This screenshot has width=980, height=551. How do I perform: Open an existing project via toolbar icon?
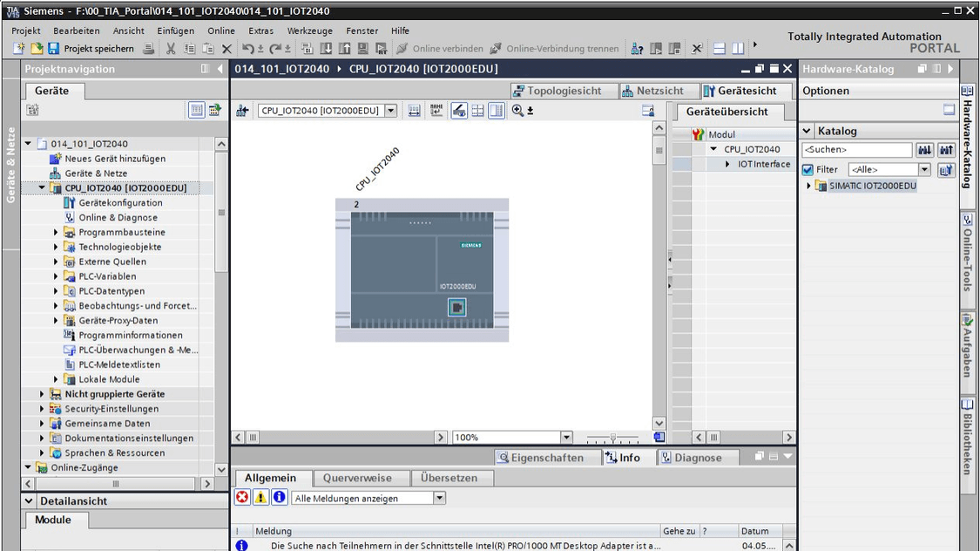[x=37, y=48]
